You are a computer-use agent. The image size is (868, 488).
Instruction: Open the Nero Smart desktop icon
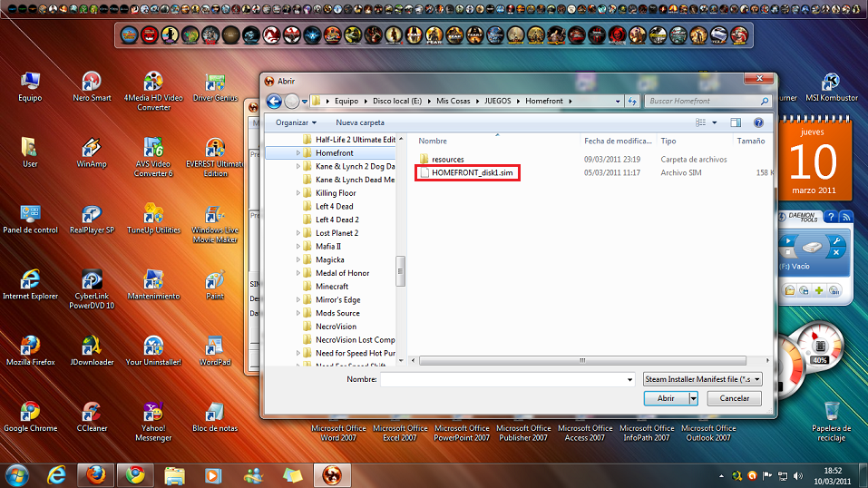pyautogui.click(x=92, y=87)
